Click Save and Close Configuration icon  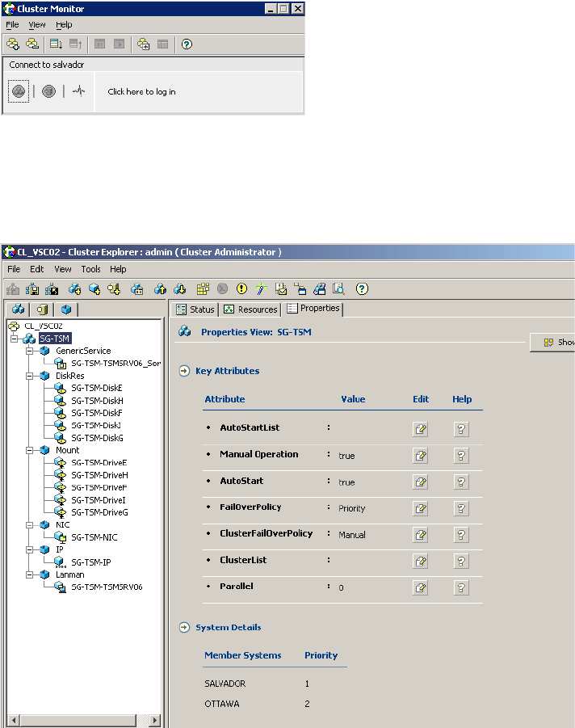pos(52,289)
